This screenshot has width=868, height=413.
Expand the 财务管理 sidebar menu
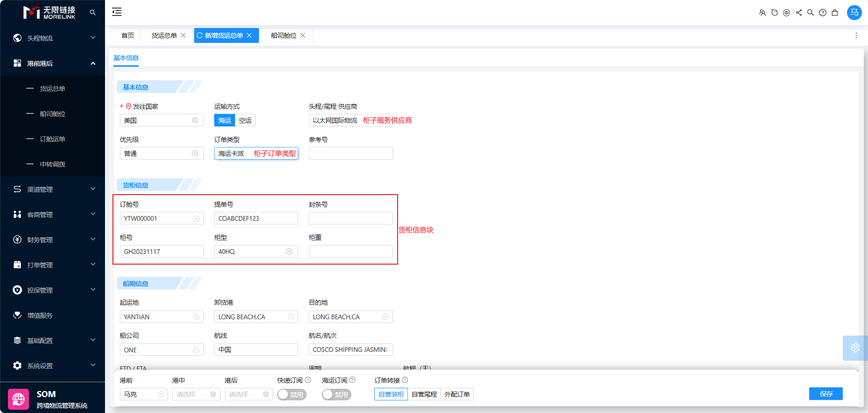coord(53,240)
